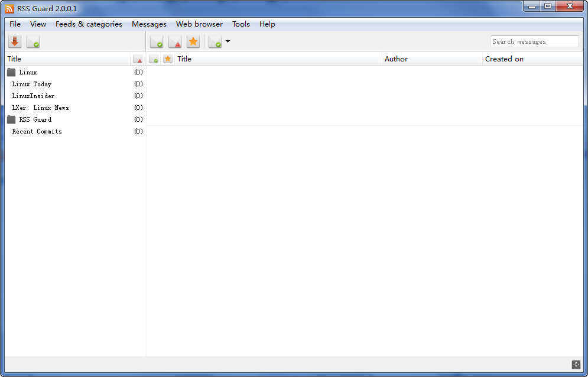This screenshot has height=377, width=588.
Task: Click the RSS Guard icon in title bar
Action: pos(9,8)
